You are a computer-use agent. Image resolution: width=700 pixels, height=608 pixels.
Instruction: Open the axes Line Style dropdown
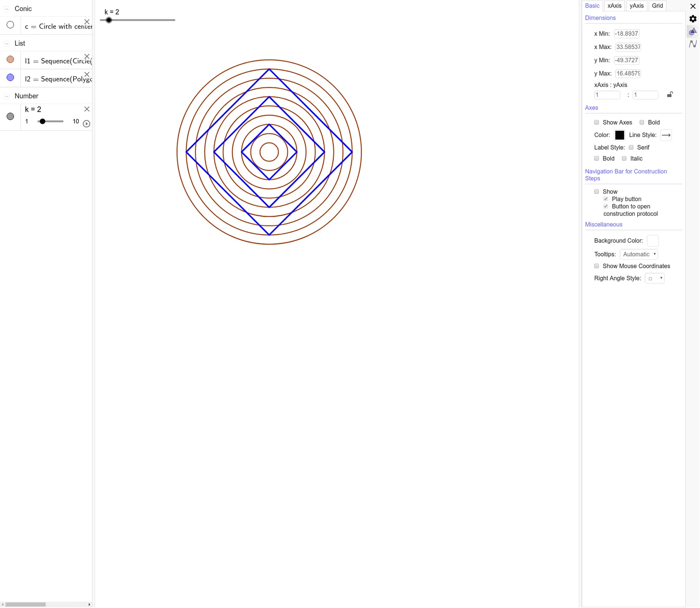click(666, 135)
